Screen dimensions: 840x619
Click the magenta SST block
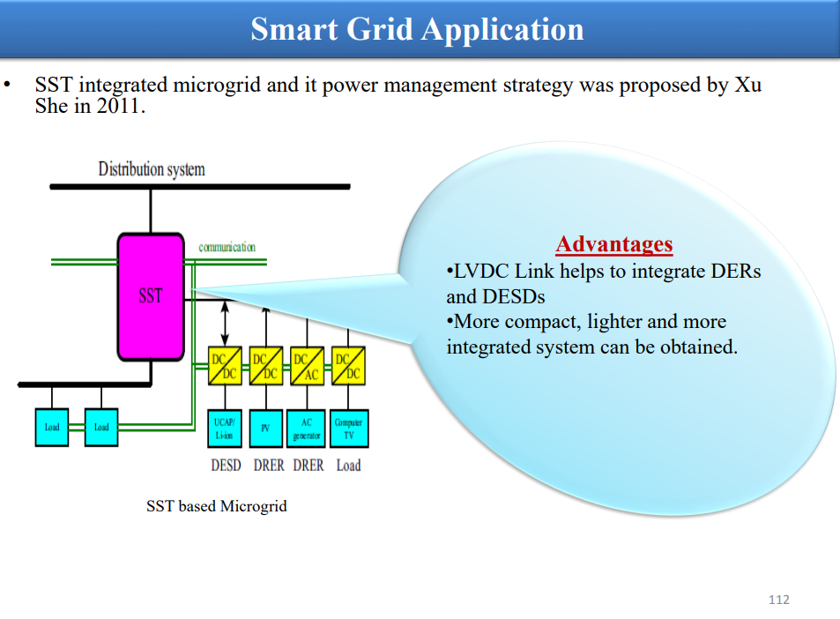[151, 296]
